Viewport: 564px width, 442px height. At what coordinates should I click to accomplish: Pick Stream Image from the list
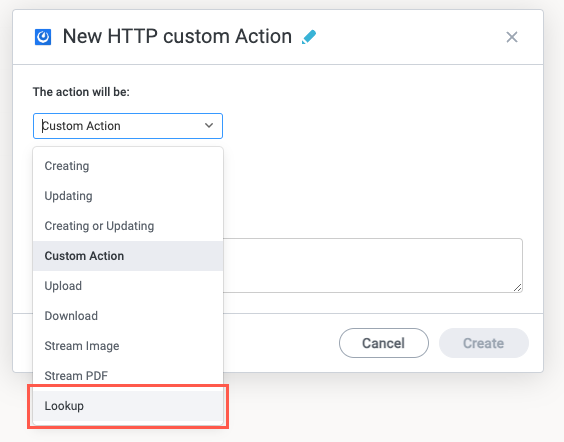tap(128, 346)
